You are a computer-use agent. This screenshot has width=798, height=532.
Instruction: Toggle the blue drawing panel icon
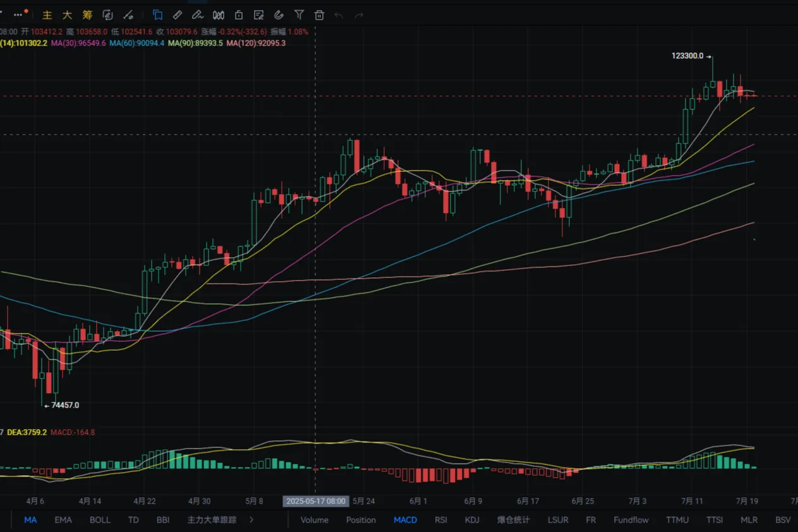click(157, 15)
